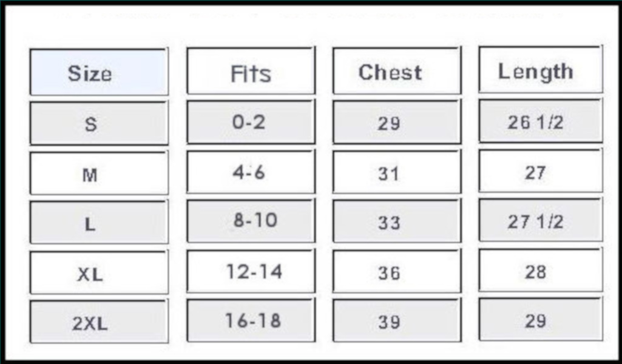Click the 2XL size cell
622x364 pixels.
99,322
